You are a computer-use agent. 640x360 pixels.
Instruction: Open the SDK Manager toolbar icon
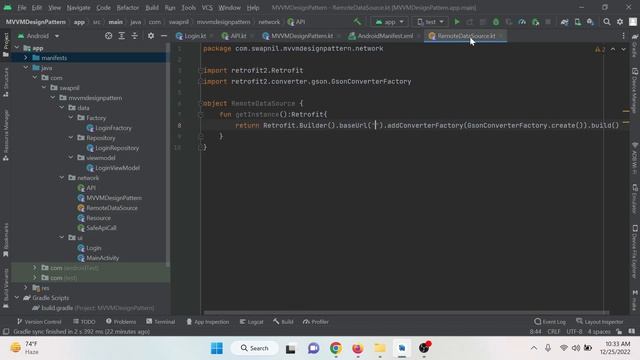pyautogui.click(x=591, y=22)
